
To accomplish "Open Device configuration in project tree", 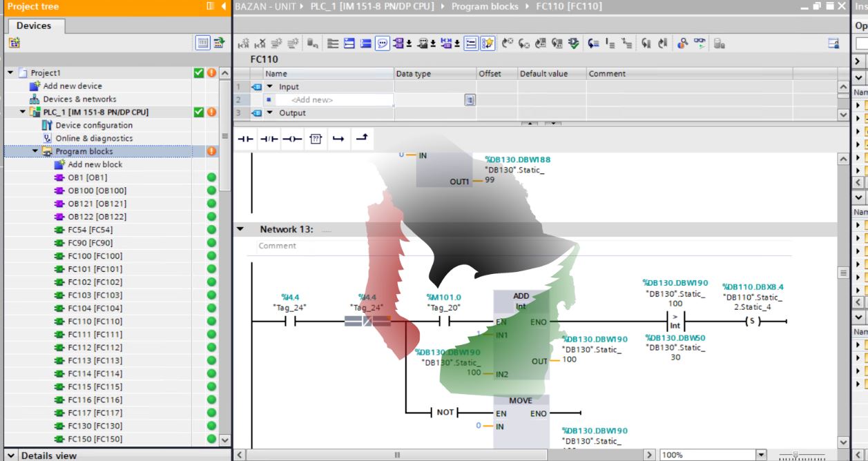I will 94,125.
